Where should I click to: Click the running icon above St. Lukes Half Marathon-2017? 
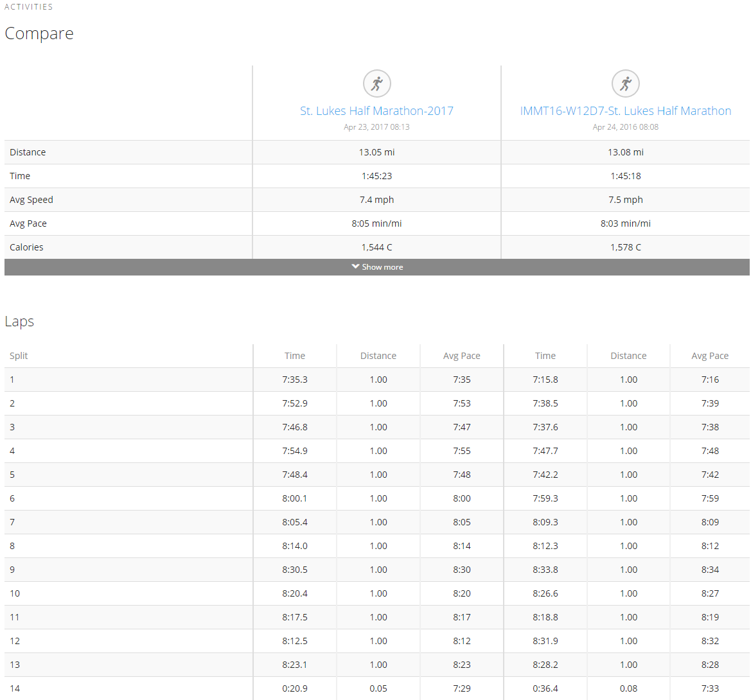click(377, 83)
